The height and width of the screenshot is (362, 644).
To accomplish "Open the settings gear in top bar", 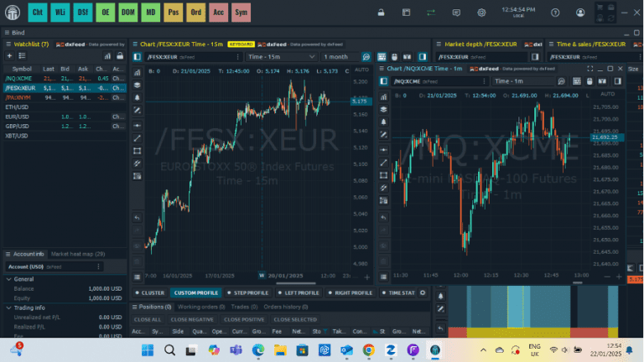I will (x=481, y=13).
